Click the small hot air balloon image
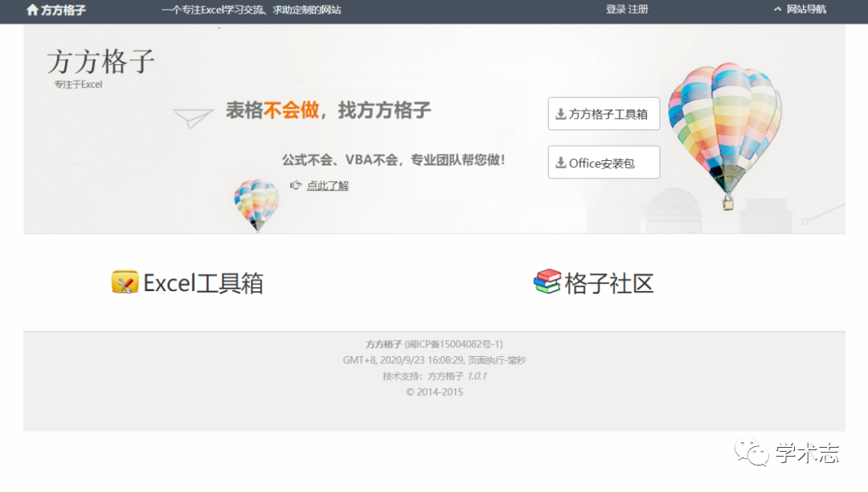This screenshot has height=492, width=868. point(256,203)
